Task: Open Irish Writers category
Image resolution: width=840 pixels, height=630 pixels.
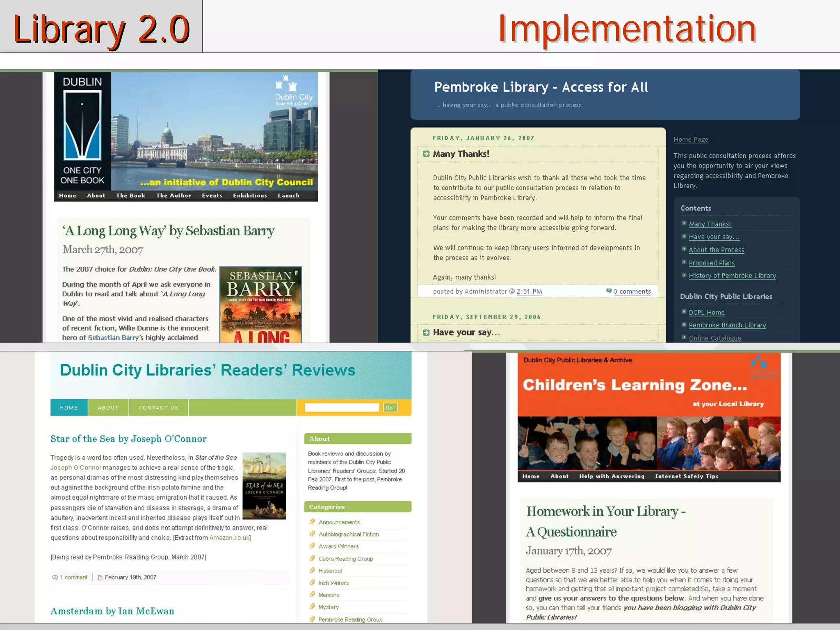Action: coord(334,583)
